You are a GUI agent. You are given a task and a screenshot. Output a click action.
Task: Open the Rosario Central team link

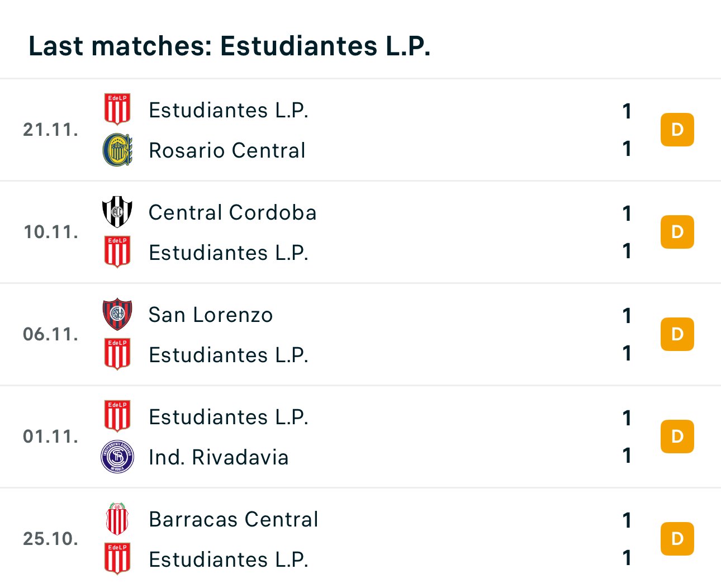(227, 150)
